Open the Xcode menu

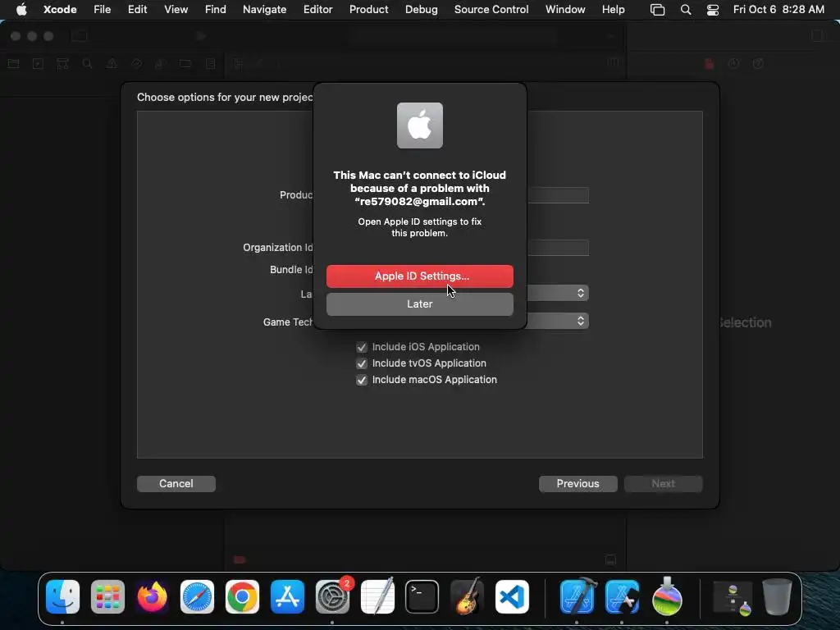coord(60,9)
